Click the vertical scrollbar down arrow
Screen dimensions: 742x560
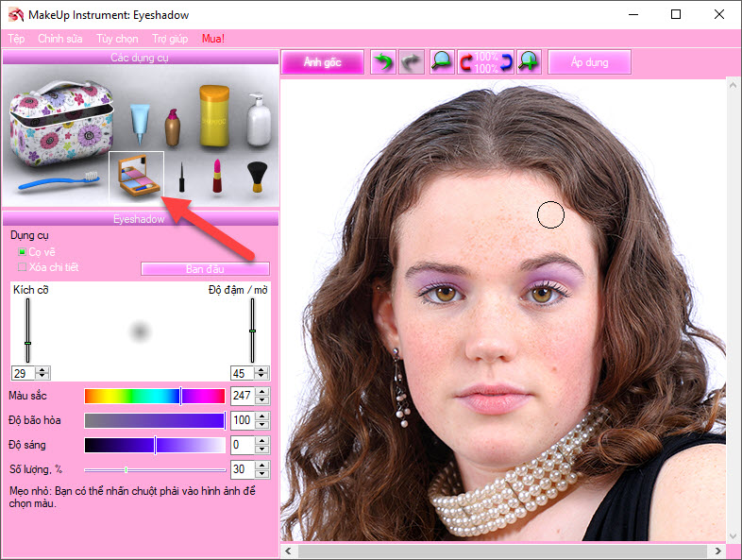coord(733,535)
